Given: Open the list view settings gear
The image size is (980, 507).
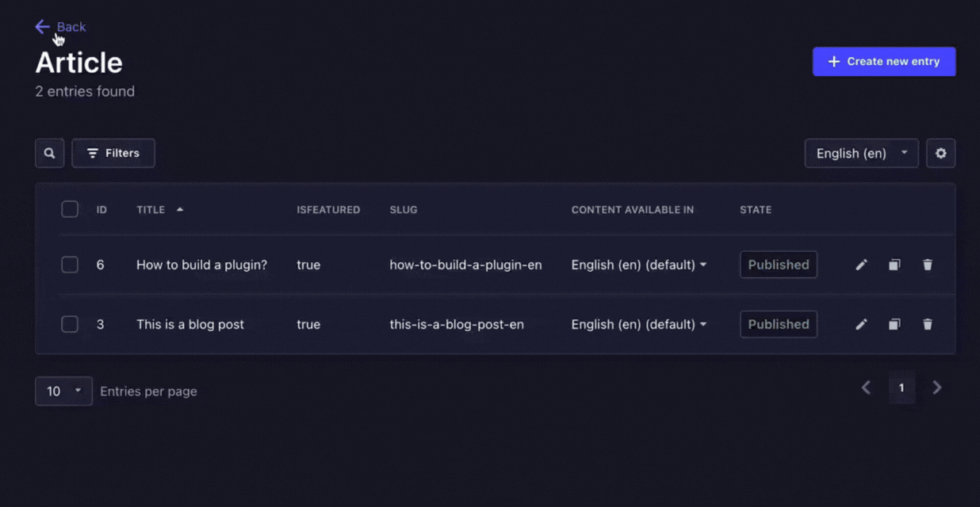Looking at the screenshot, I should [x=940, y=153].
